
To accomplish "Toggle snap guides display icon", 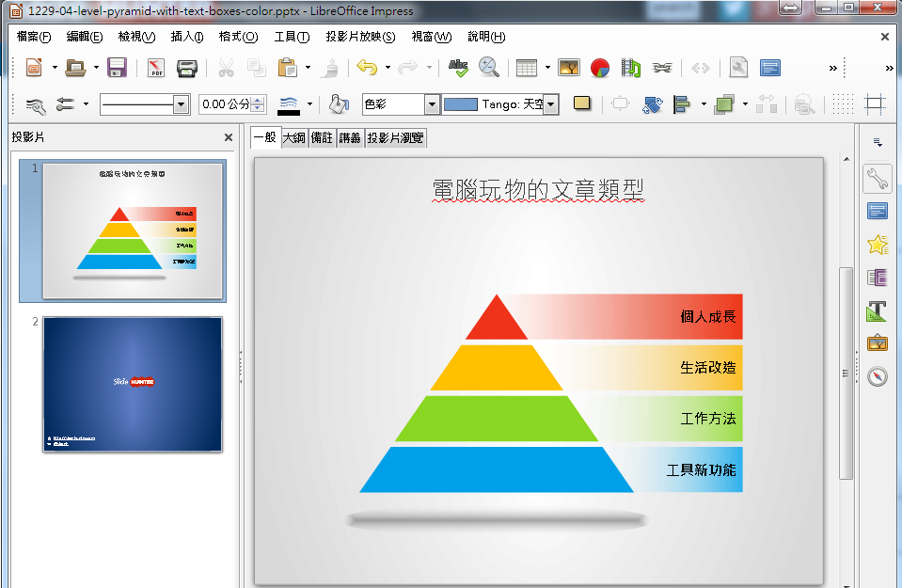I will click(x=876, y=104).
